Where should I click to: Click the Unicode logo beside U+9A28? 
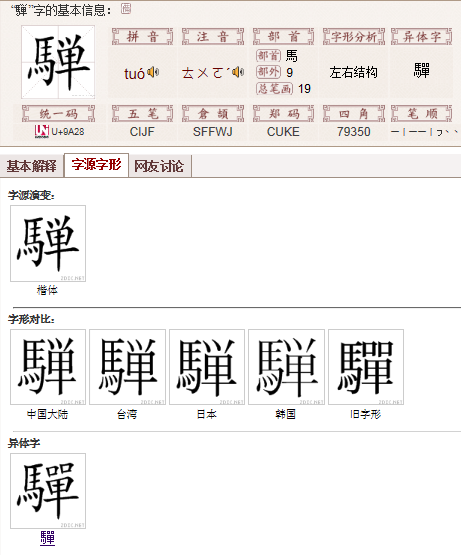(x=42, y=132)
